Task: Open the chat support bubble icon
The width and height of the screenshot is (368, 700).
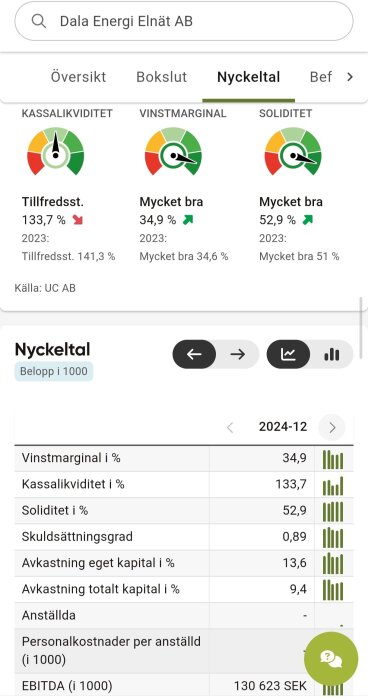Action: pyautogui.click(x=331, y=658)
